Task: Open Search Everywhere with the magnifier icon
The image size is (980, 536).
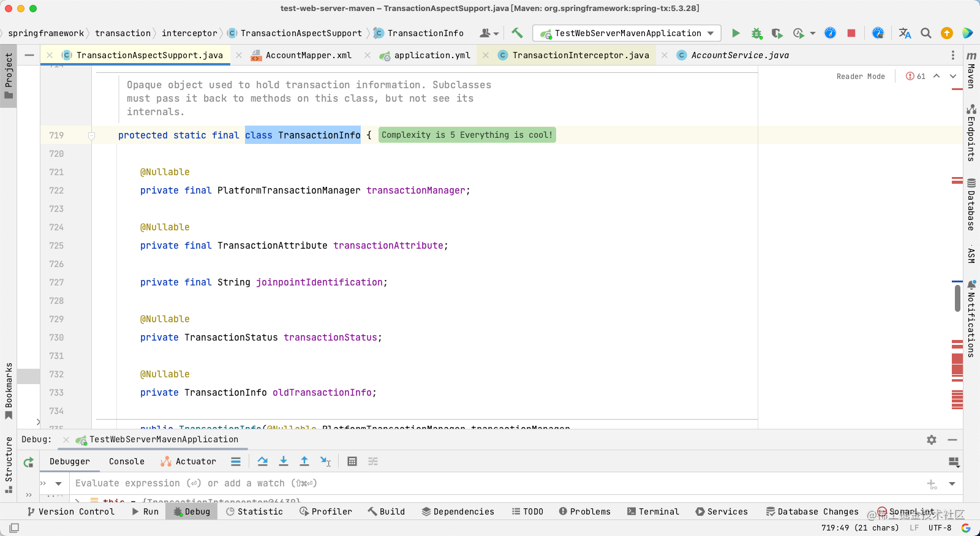Action: point(926,33)
